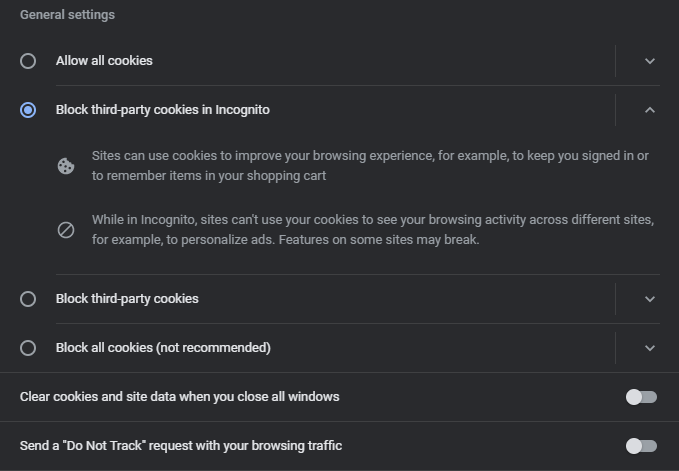The height and width of the screenshot is (471, 679).
Task: Expand the Allow all cookies details chevron
Action: coord(650,61)
